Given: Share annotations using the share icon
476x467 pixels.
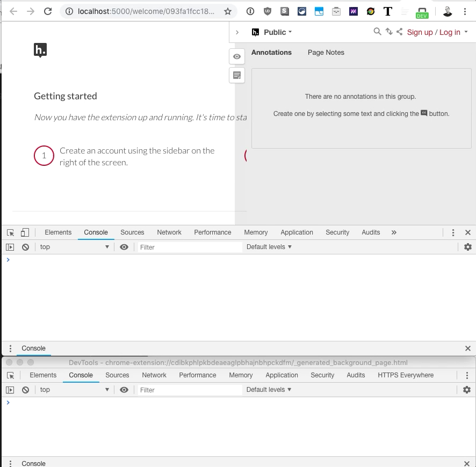Looking at the screenshot, I should pos(400,32).
